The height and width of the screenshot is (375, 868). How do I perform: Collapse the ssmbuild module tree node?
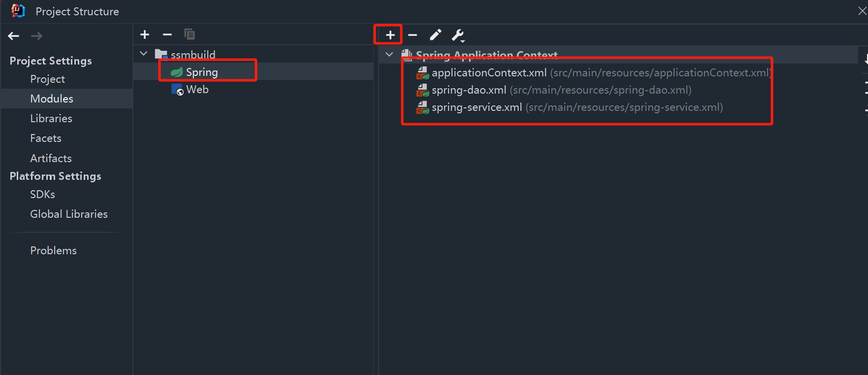click(144, 54)
